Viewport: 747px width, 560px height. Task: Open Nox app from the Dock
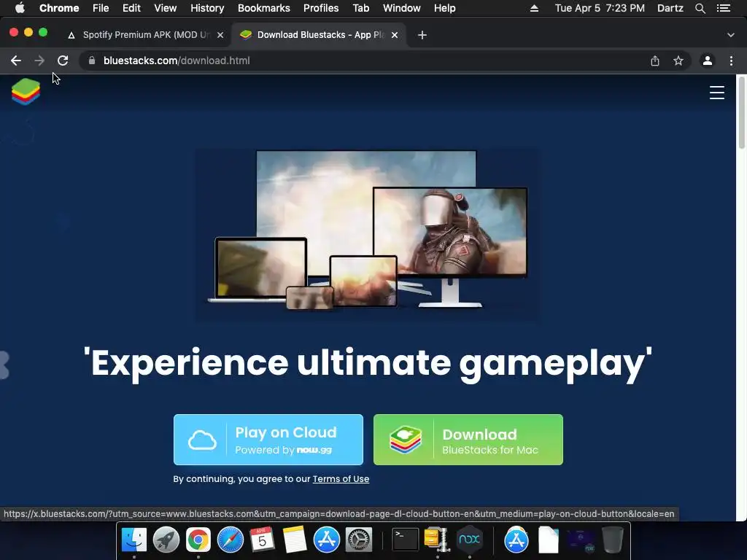[469, 540]
